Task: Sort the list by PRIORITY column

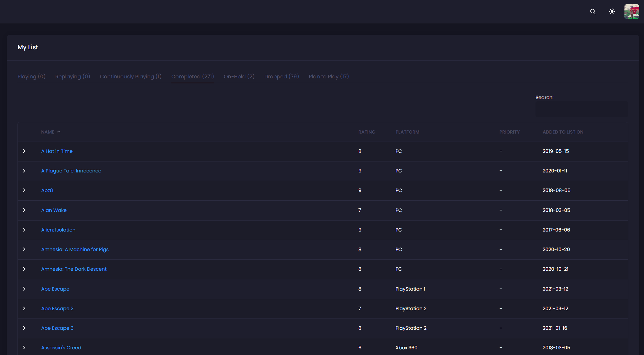Action: (509, 132)
